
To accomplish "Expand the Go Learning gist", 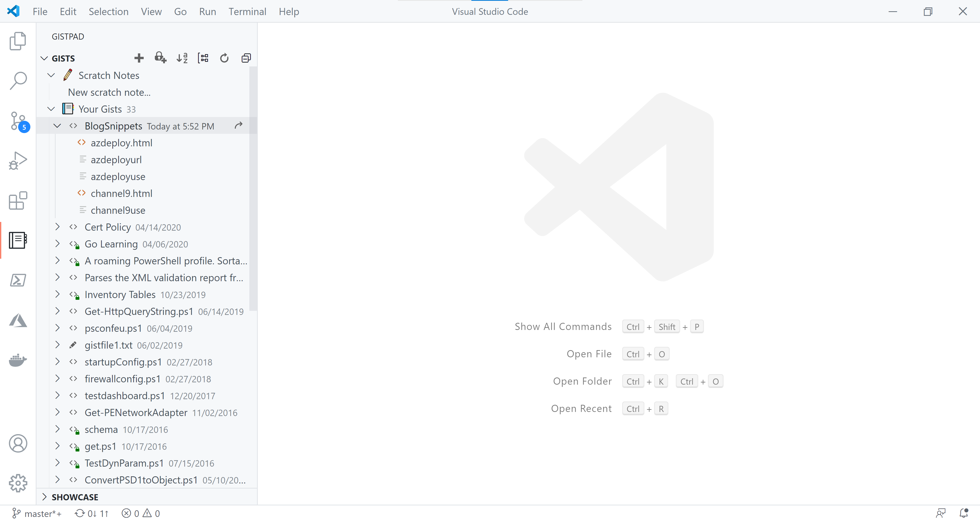I will [x=57, y=243].
